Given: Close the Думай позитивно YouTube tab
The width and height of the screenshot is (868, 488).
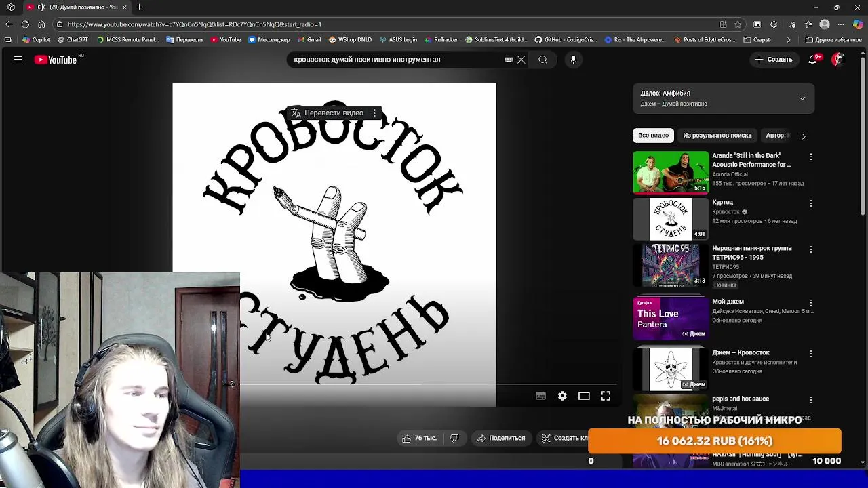Looking at the screenshot, I should 124,7.
